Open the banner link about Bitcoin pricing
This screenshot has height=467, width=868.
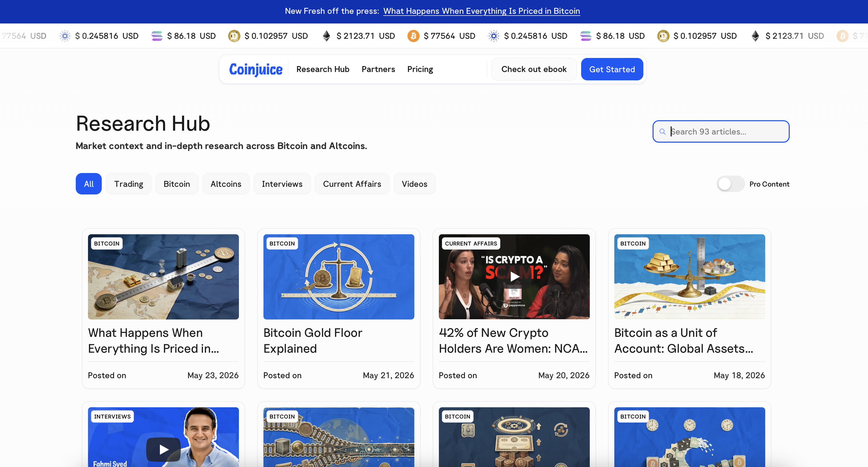click(481, 11)
